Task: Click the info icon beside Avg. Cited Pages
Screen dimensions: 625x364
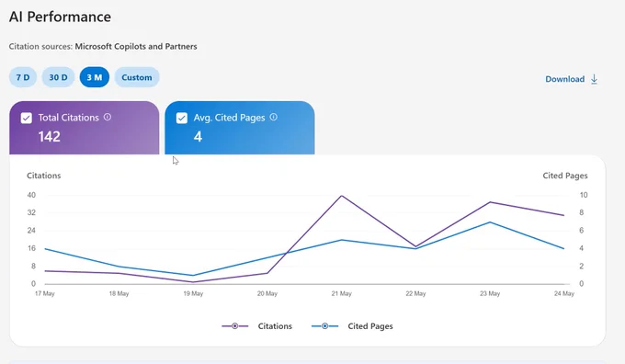Action: click(274, 118)
